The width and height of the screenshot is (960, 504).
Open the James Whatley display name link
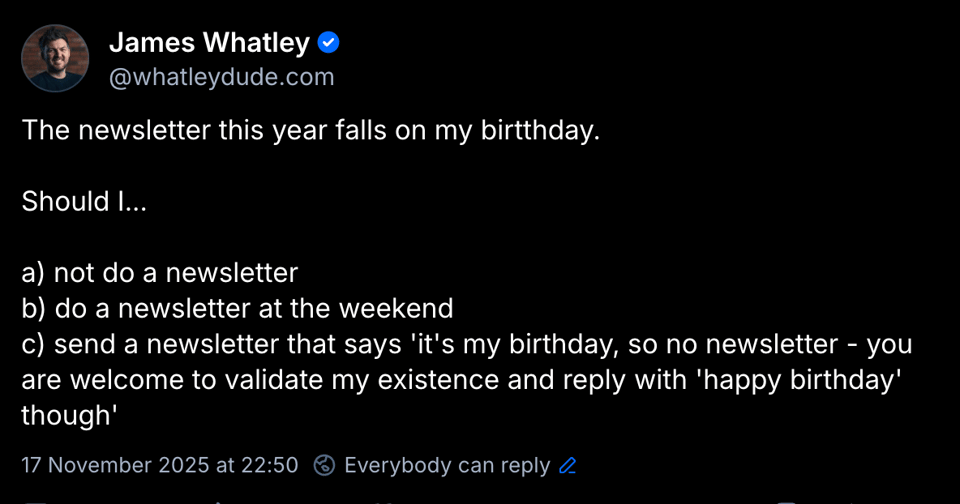209,43
